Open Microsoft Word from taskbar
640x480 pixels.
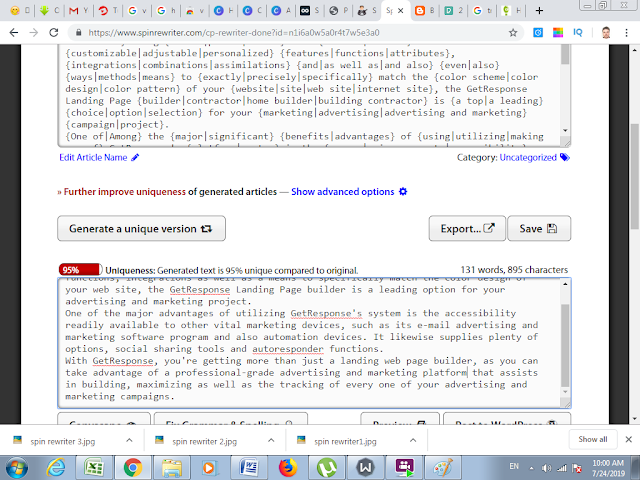[249, 468]
